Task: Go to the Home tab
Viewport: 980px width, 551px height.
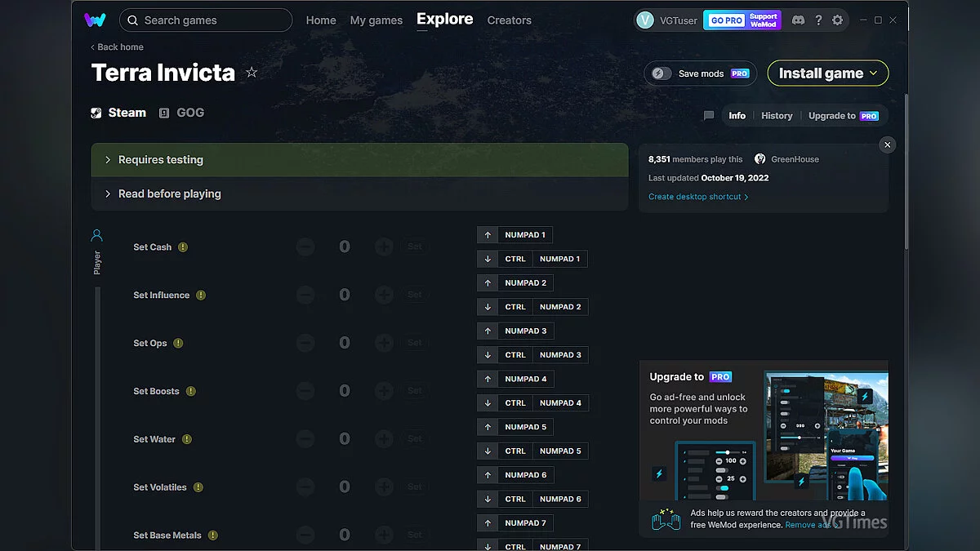Action: point(321,20)
